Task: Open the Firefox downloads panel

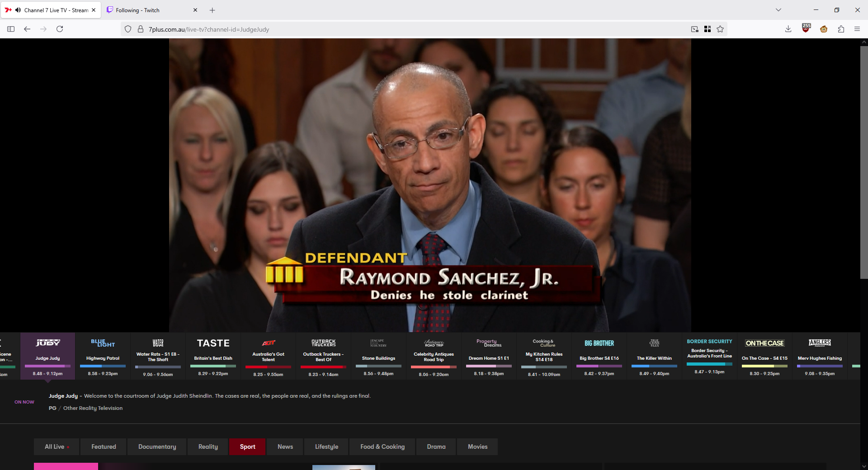Action: pos(788,29)
